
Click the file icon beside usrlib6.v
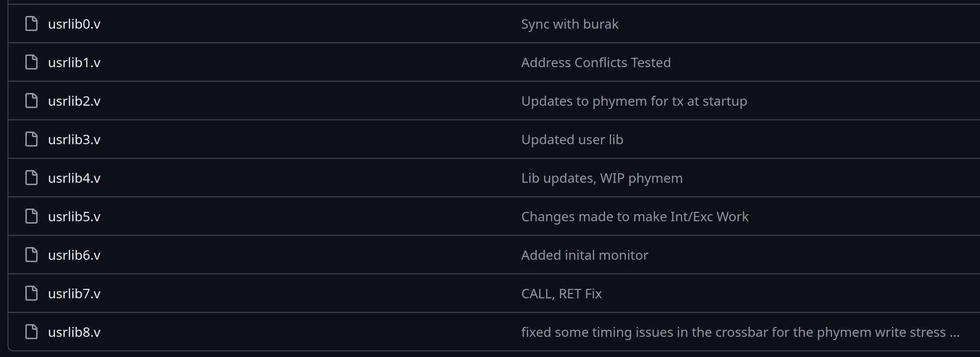point(31,255)
